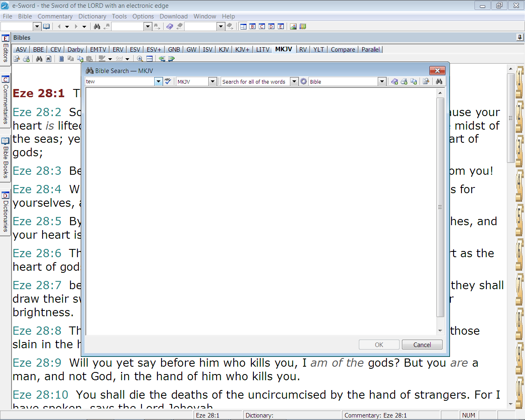Click the OK button in Bible Search
Viewport: 525px width, 420px height.
coord(379,345)
